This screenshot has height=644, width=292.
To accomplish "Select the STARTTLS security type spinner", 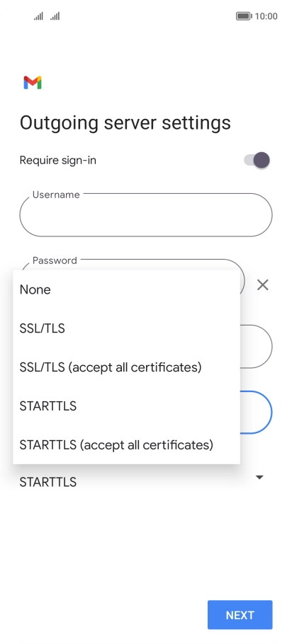I will click(140, 481).
